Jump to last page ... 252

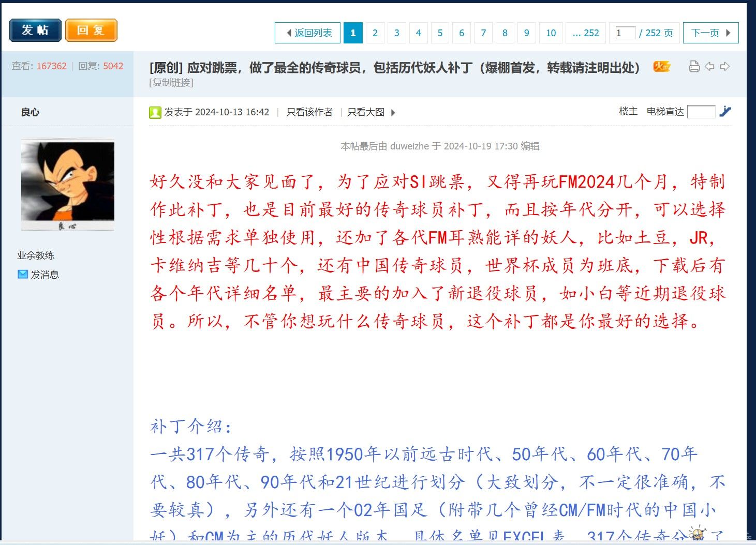586,33
